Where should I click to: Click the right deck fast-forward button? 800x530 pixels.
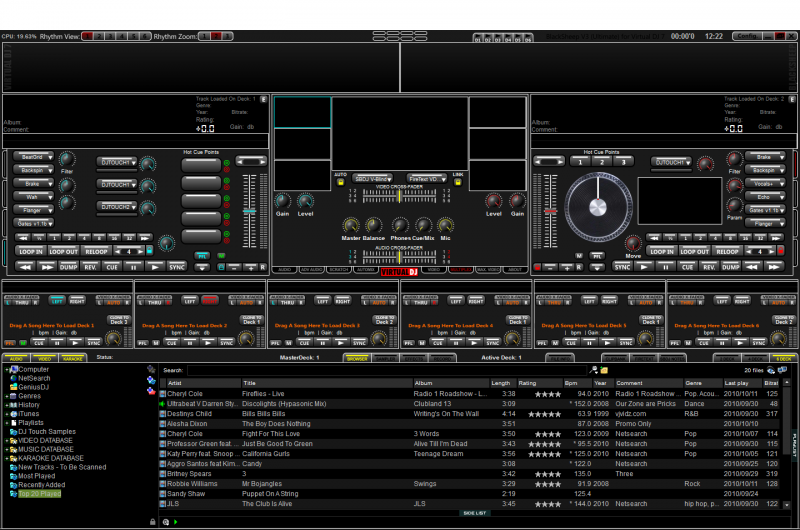tap(773, 267)
